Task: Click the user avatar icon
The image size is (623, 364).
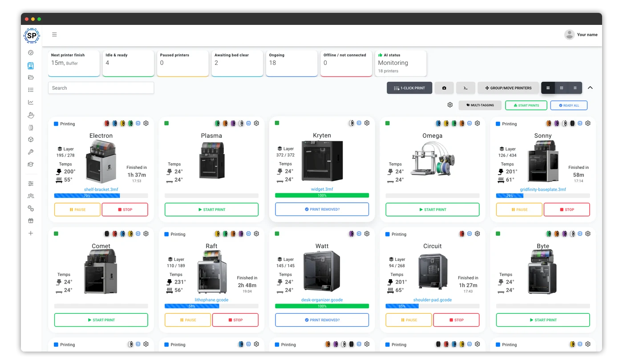Action: [569, 35]
